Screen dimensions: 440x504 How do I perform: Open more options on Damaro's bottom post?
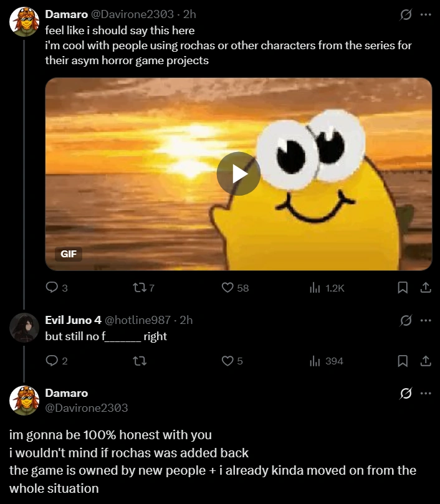pyautogui.click(x=426, y=393)
